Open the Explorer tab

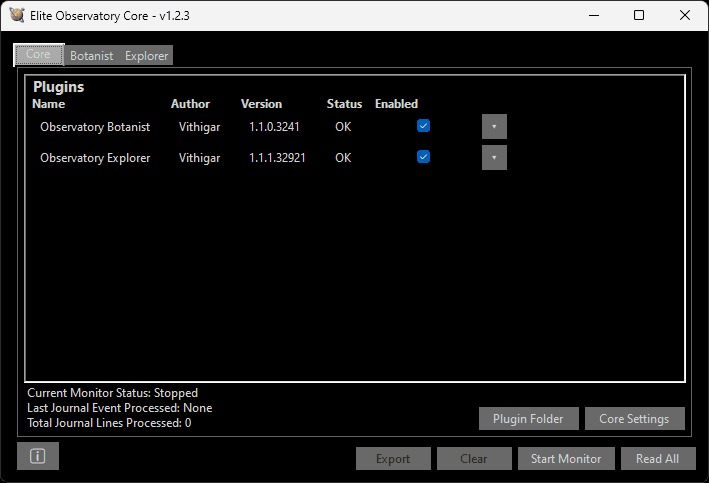146,56
